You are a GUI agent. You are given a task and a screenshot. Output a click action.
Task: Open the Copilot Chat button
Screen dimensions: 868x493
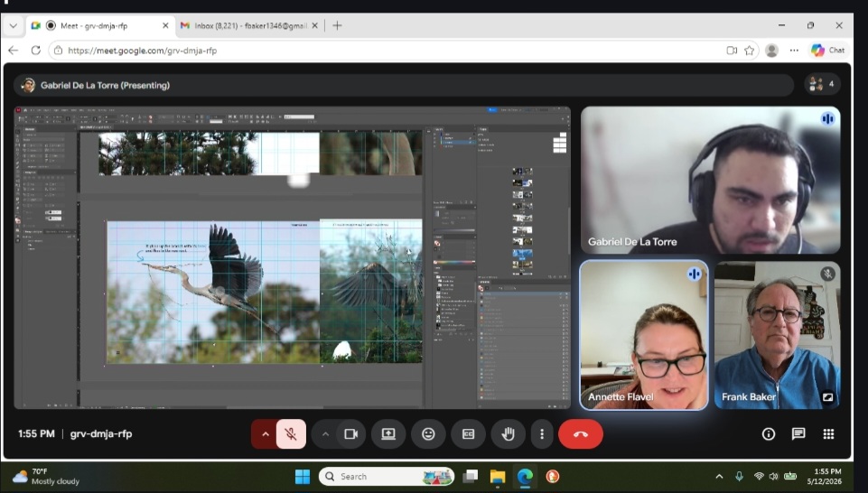828,51
